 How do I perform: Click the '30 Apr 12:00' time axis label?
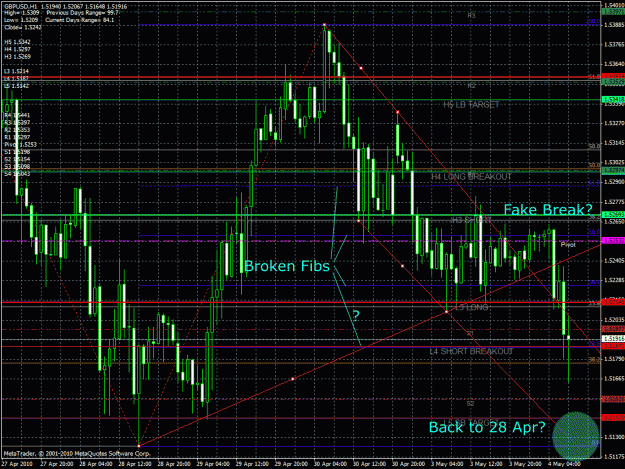coord(369,464)
